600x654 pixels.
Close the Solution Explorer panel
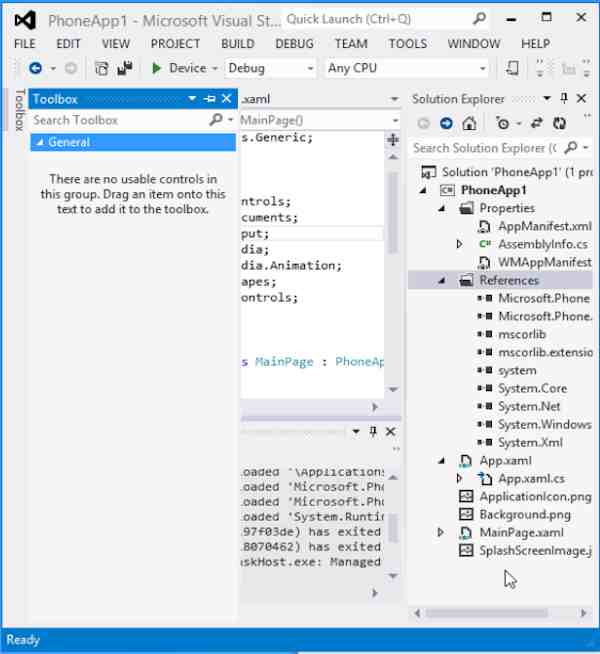[582, 98]
